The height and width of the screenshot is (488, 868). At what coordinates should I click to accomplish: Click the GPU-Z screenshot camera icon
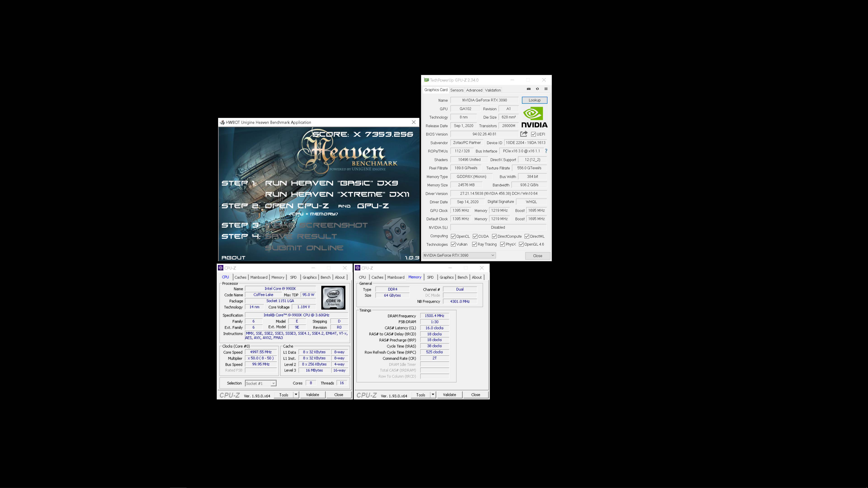tap(529, 89)
